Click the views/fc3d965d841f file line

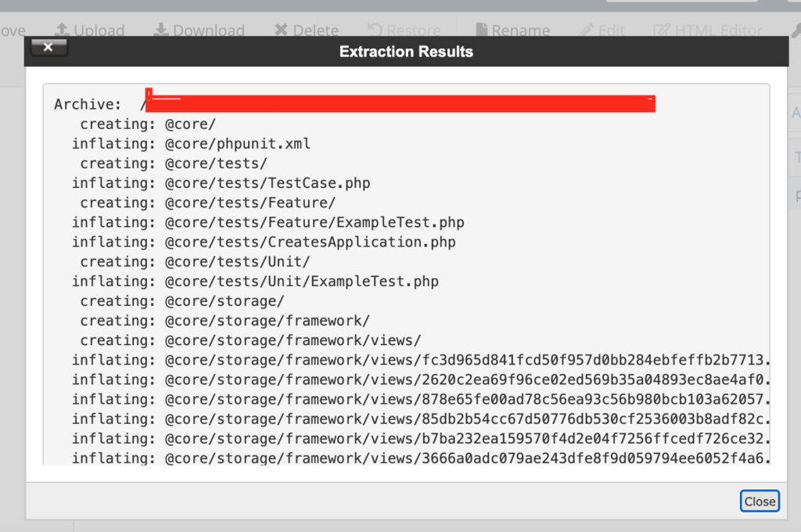click(x=466, y=360)
